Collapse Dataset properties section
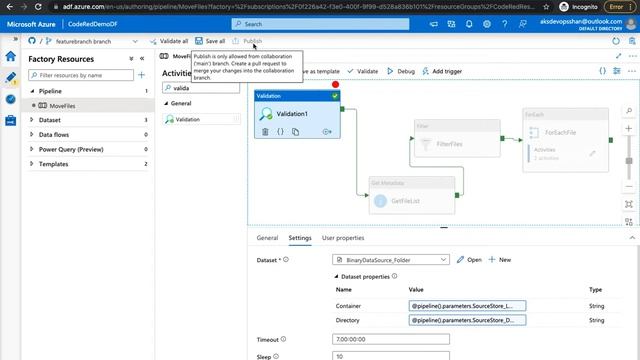 (x=336, y=276)
